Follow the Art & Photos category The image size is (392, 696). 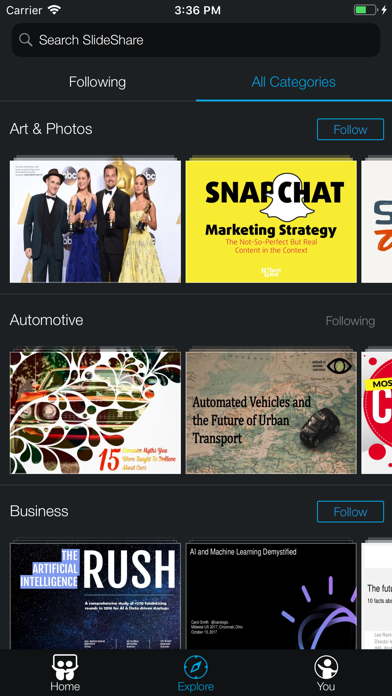click(350, 130)
